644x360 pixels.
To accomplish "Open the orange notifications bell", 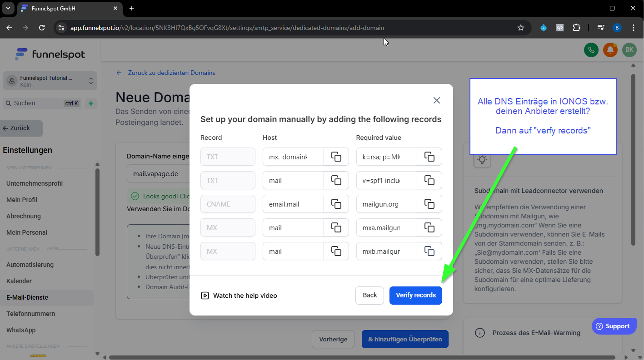I will pyautogui.click(x=610, y=50).
